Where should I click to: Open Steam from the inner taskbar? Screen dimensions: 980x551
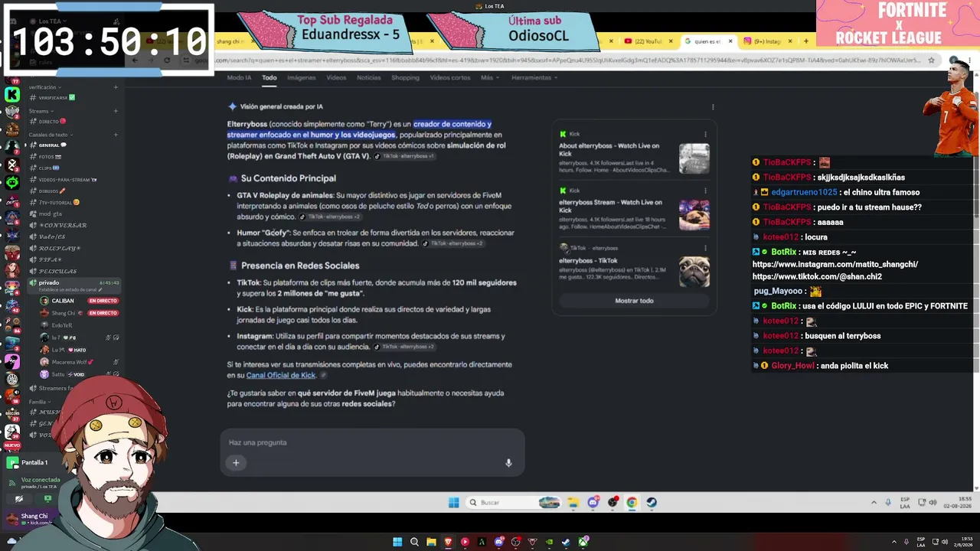(x=651, y=503)
